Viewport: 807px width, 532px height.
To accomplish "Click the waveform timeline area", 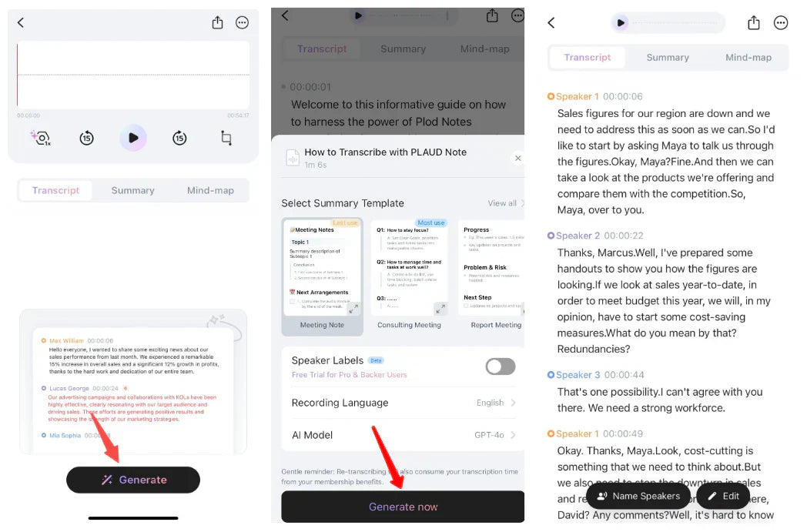I will click(133, 75).
